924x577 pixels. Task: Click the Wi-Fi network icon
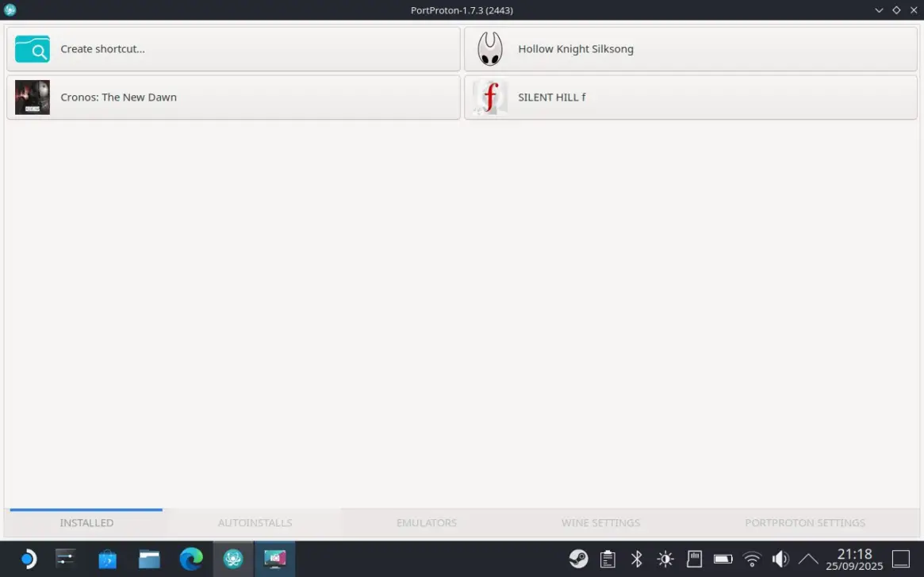752,559
